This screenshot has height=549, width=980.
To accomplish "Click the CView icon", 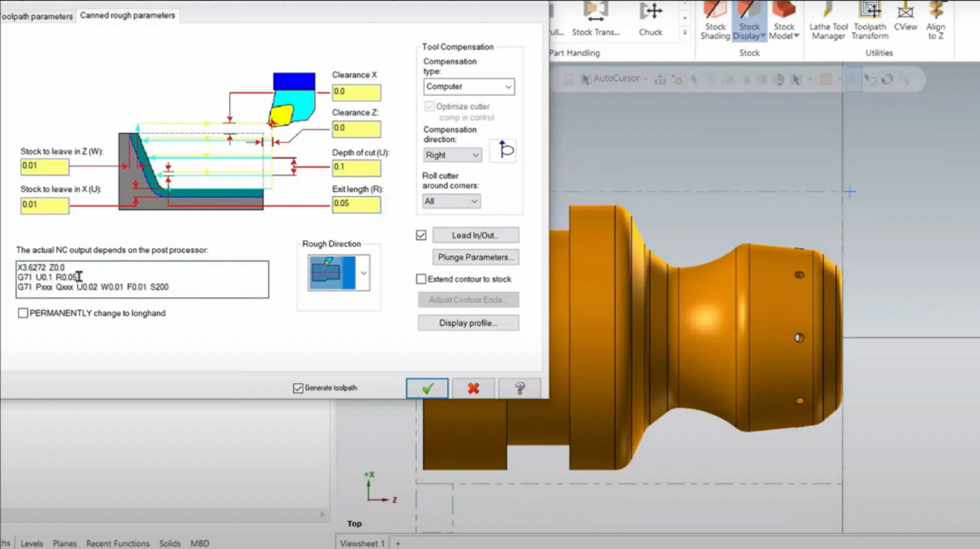I will pyautogui.click(x=905, y=16).
